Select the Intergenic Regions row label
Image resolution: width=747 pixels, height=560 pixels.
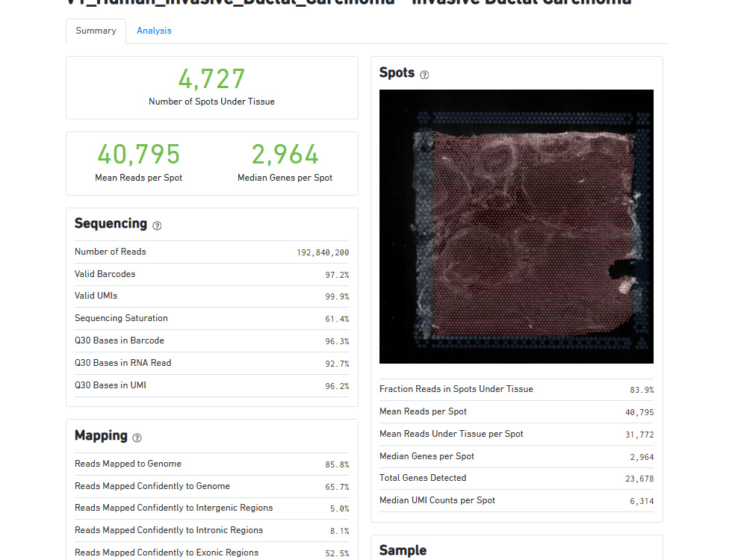(x=174, y=508)
